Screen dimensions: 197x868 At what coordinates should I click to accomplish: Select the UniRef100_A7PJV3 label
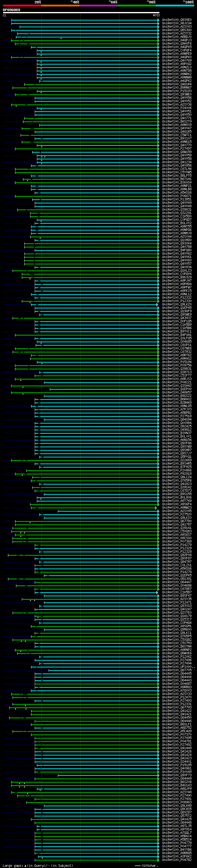(176, 410)
